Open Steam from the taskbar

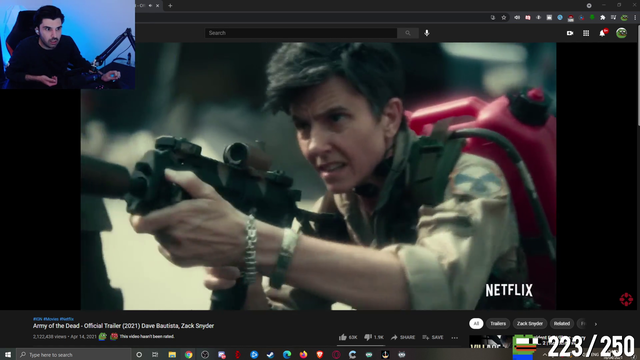[x=270, y=355]
